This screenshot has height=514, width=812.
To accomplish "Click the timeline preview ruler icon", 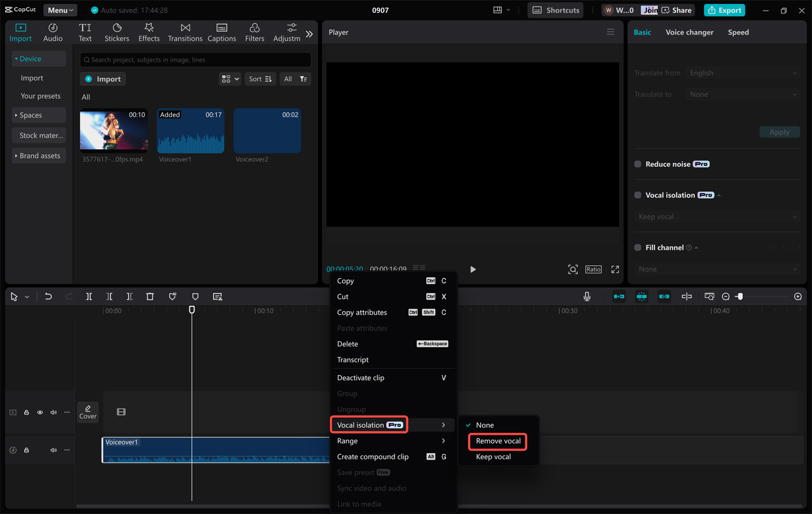I will [709, 296].
